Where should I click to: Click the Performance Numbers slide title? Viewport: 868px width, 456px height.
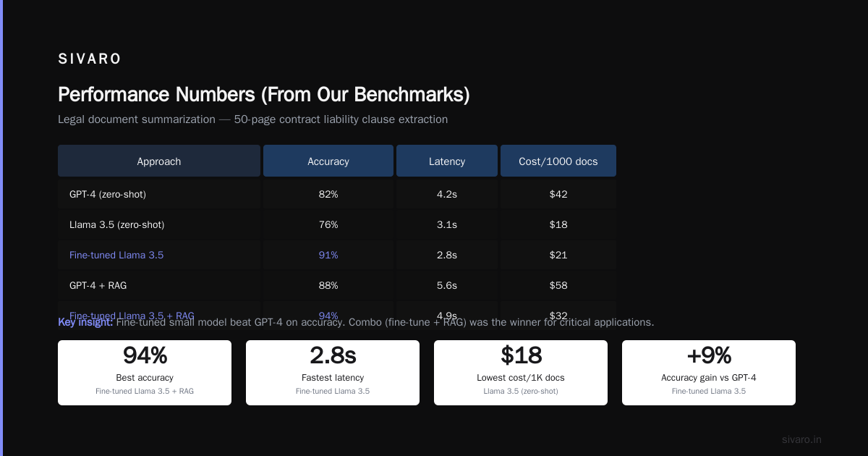pyautogui.click(x=264, y=95)
